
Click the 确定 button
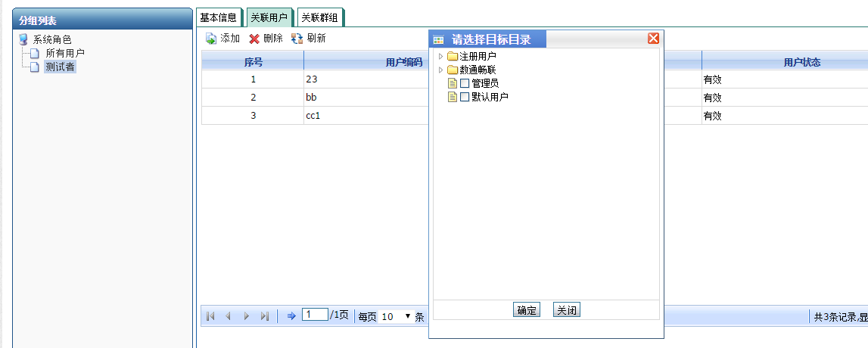(x=527, y=310)
